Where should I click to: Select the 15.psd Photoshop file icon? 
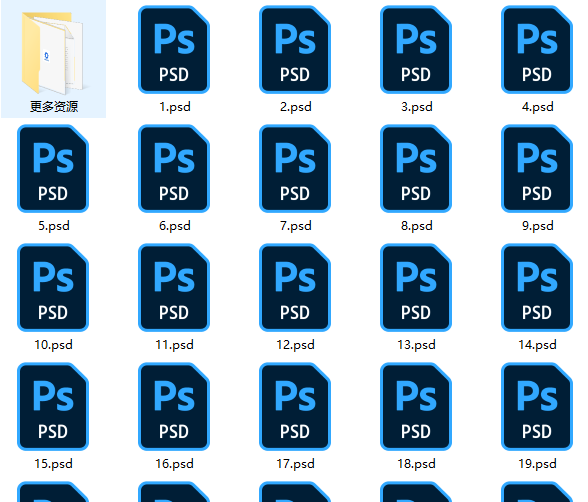pos(53,406)
